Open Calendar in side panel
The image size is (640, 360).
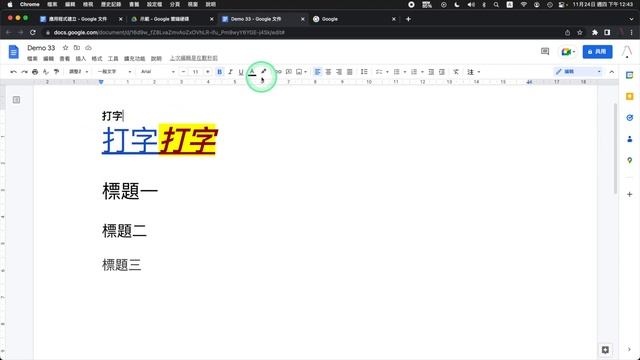click(629, 75)
